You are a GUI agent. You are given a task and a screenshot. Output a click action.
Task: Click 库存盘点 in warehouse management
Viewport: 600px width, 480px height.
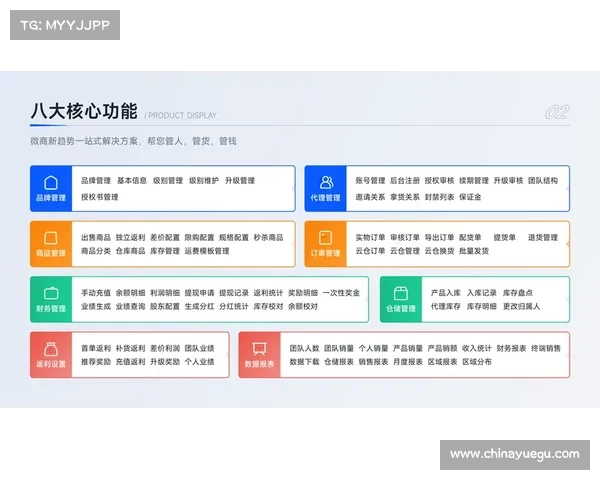point(517,293)
